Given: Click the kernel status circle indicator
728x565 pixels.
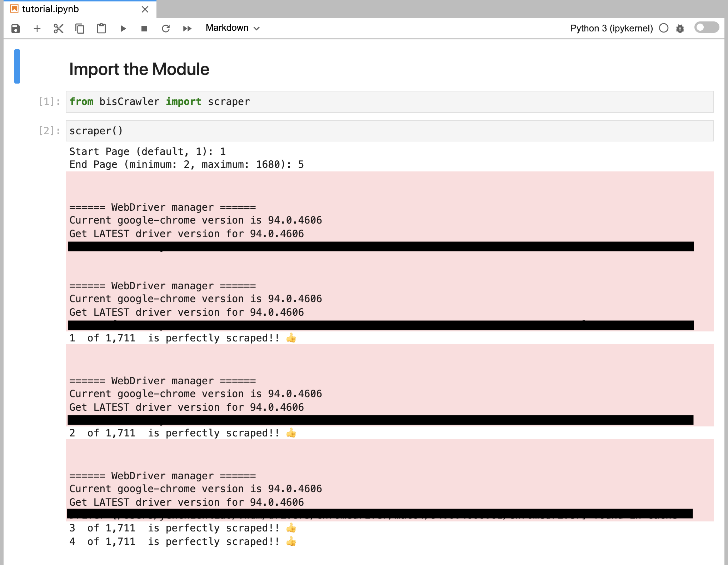Looking at the screenshot, I should coord(664,28).
